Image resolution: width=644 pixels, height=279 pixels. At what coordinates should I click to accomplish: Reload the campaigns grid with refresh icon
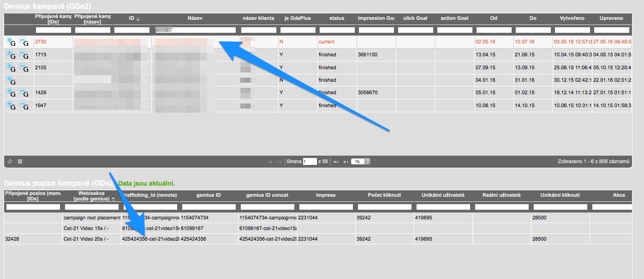[10, 162]
